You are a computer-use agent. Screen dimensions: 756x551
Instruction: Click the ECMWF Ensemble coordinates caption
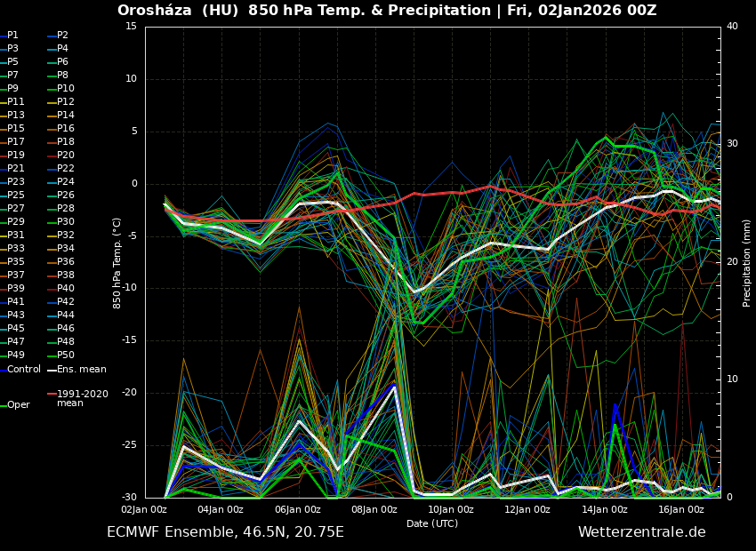point(225,531)
